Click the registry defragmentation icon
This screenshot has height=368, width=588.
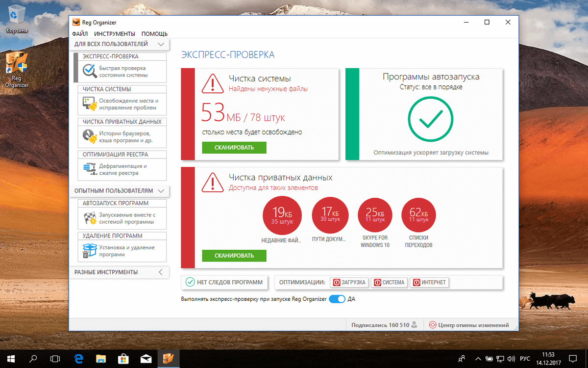(89, 169)
